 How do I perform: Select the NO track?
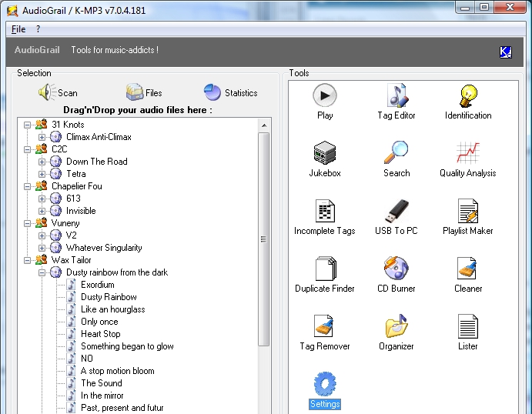87,359
